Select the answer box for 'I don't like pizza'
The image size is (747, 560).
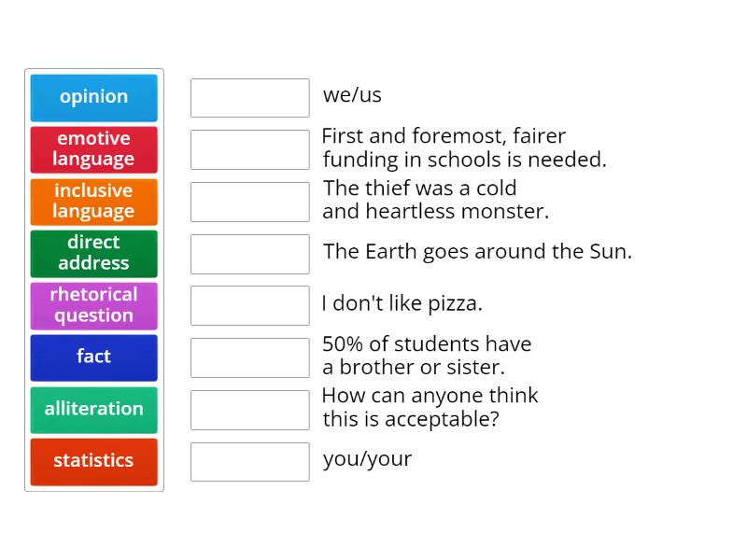(x=249, y=305)
